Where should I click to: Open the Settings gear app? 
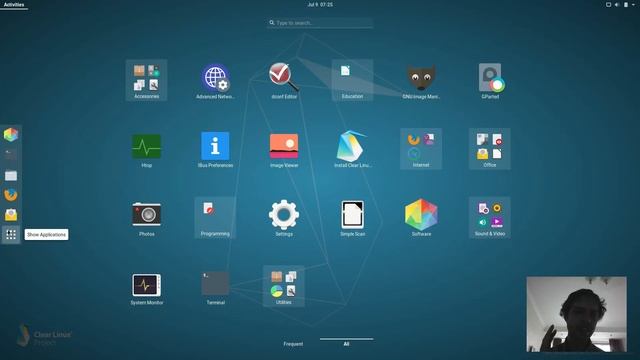click(x=284, y=218)
